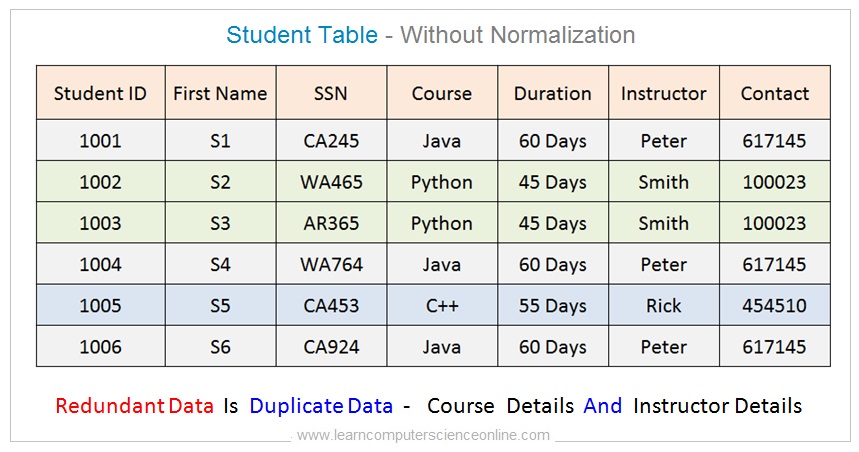Select the Course column header
859x452 pixels.
441,93
